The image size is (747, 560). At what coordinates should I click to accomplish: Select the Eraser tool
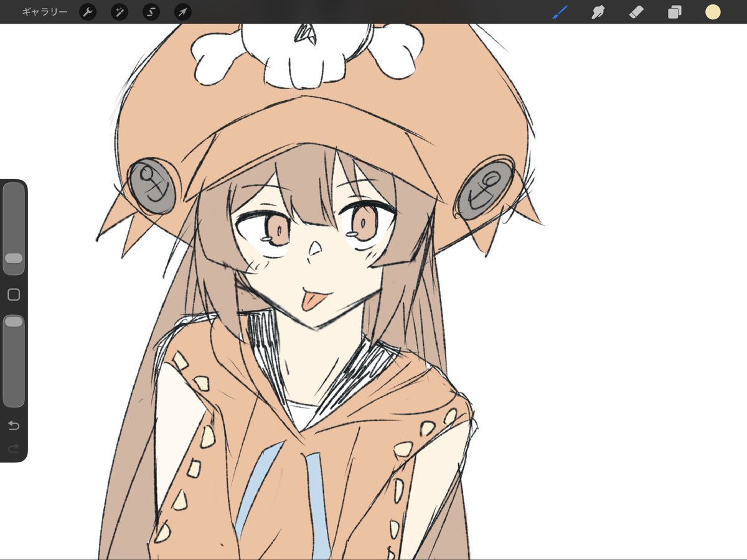coord(636,12)
